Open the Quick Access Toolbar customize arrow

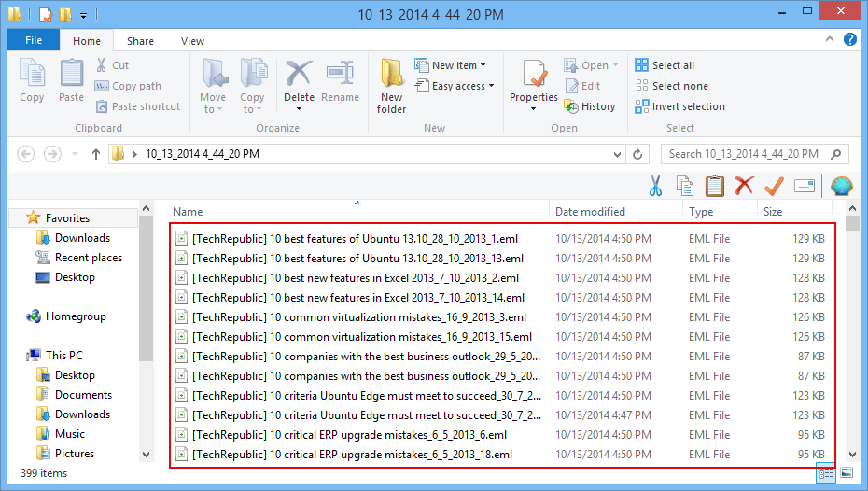click(83, 15)
